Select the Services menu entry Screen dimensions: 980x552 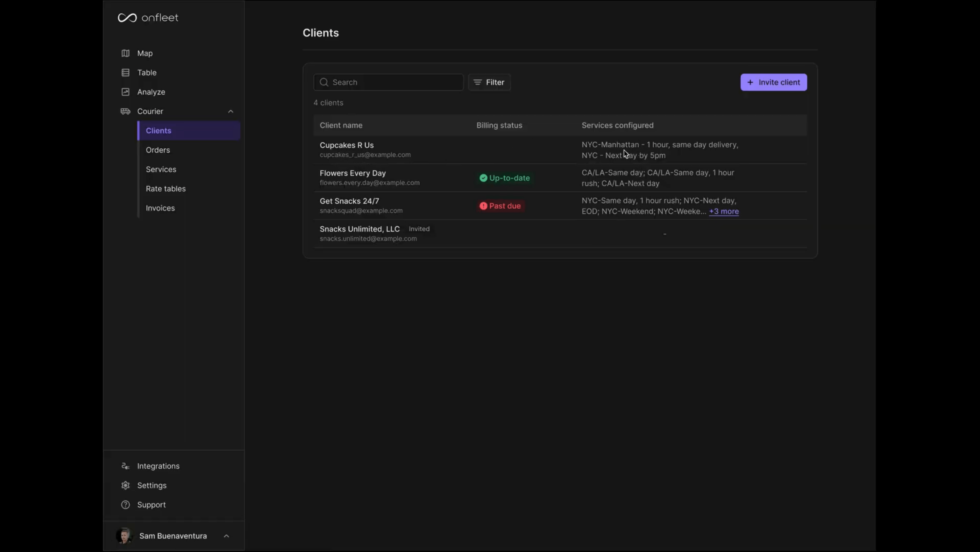tap(161, 169)
